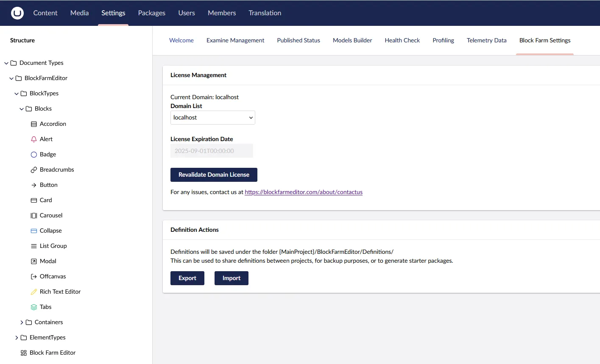This screenshot has width=600, height=364.
Task: Click the Carousel block icon
Action: click(34, 216)
